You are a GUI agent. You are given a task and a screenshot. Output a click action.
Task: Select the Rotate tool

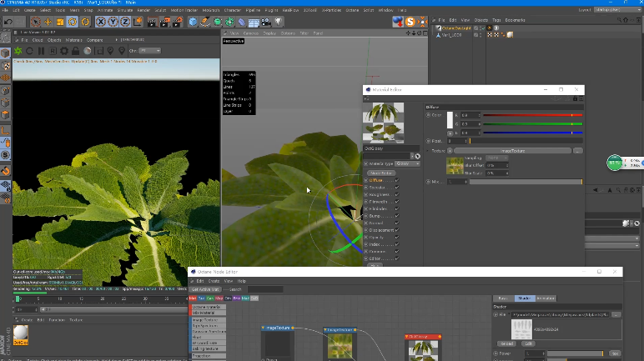pyautogui.click(x=73, y=22)
